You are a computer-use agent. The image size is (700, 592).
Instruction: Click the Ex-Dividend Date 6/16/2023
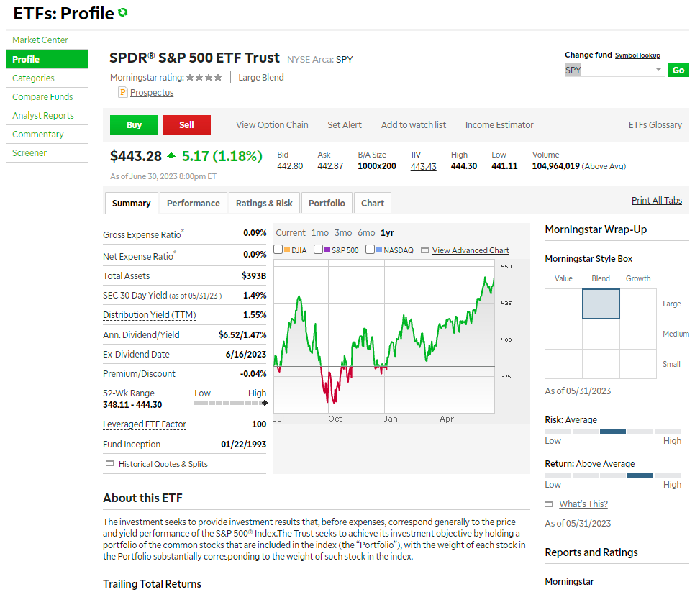tap(246, 355)
